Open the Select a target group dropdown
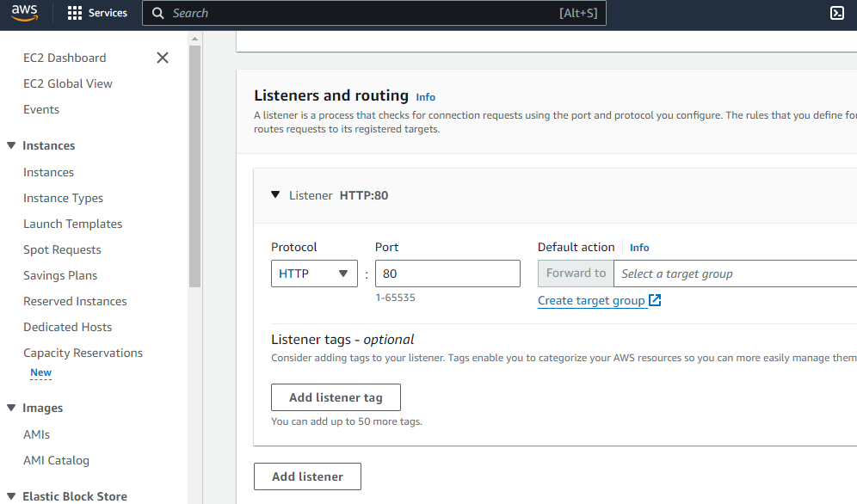 pos(735,274)
